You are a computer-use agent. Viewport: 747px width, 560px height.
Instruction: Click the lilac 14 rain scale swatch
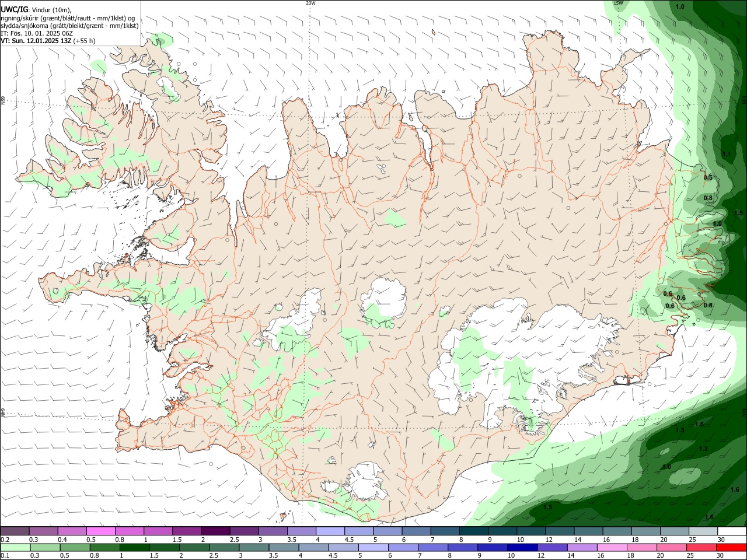[x=581, y=548]
